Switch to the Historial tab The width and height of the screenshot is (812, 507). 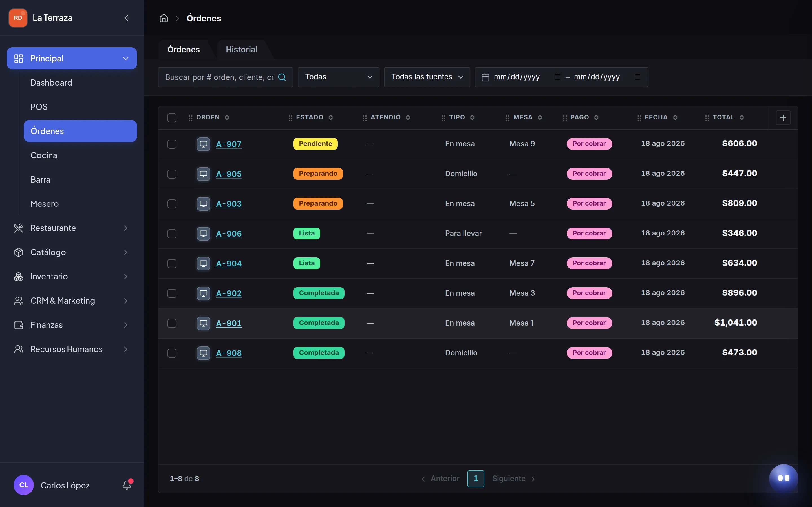tap(241, 50)
